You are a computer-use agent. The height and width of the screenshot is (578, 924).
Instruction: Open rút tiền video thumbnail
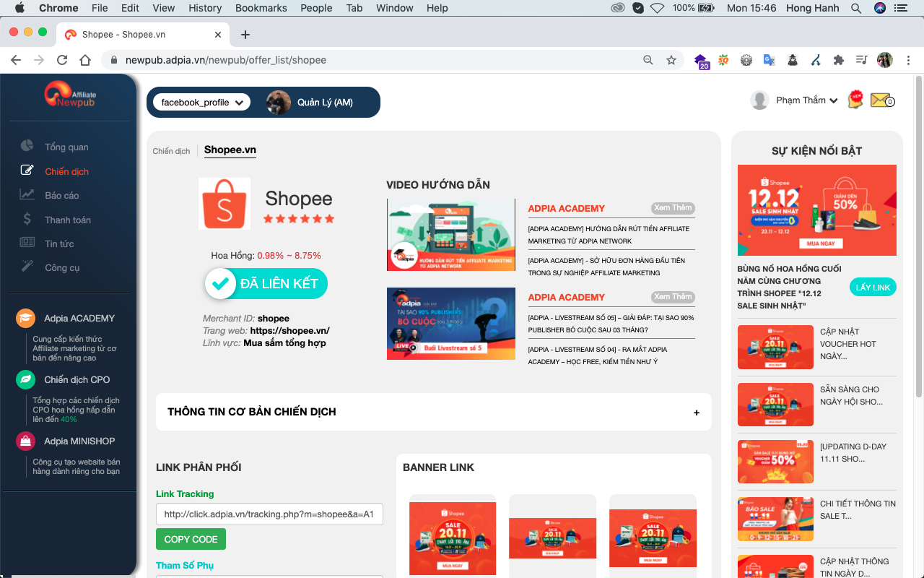click(x=451, y=235)
